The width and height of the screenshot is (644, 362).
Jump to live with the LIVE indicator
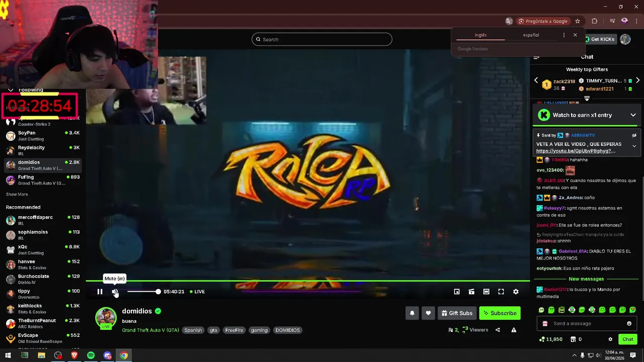[197, 292]
